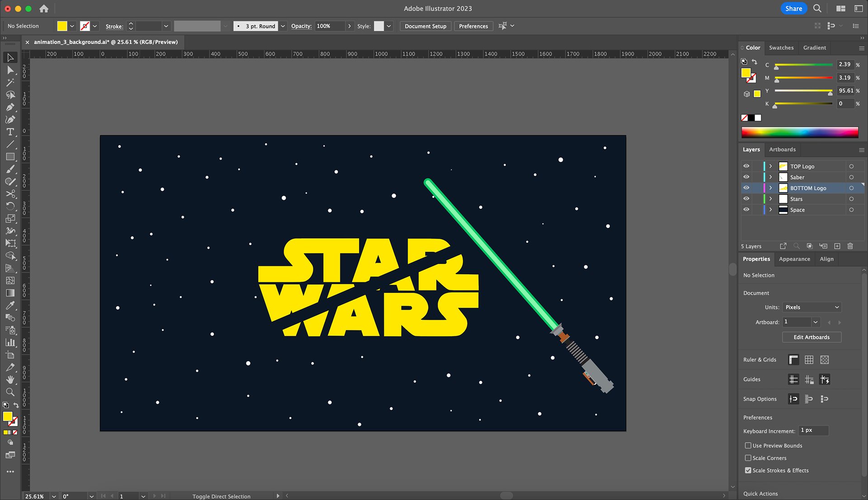The image size is (868, 500).
Task: Hide the Space layer
Action: point(746,209)
